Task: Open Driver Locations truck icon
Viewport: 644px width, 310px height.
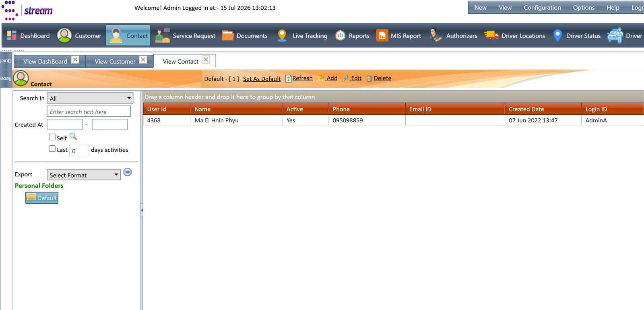Action: coord(491,35)
